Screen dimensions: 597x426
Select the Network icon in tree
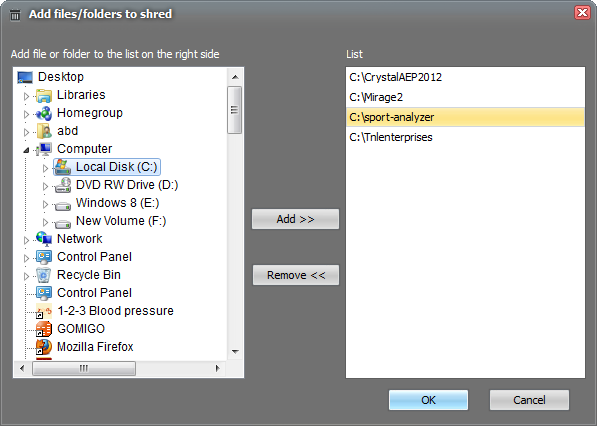tap(44, 239)
